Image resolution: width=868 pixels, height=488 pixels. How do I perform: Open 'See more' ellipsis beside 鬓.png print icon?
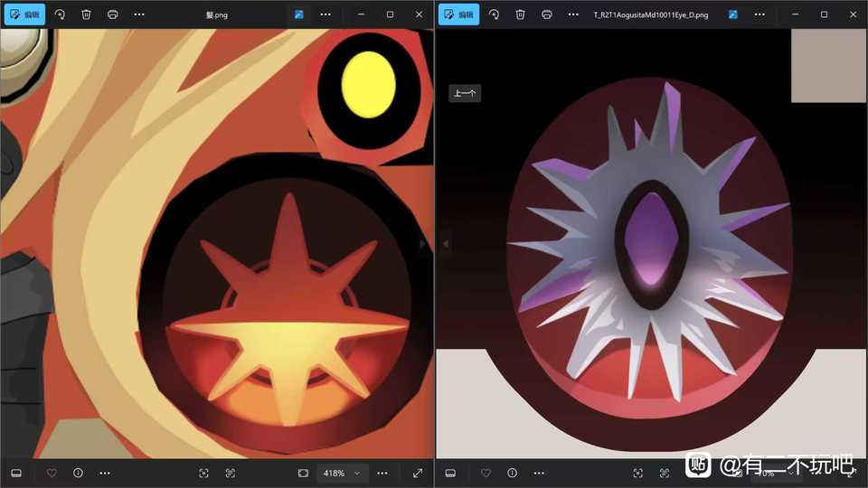coord(138,14)
